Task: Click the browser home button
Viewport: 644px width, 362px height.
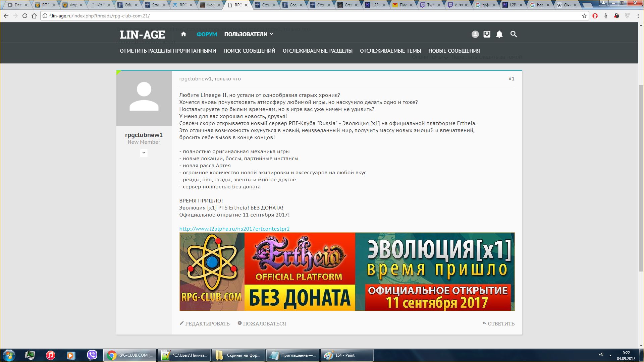Action: (x=34, y=16)
